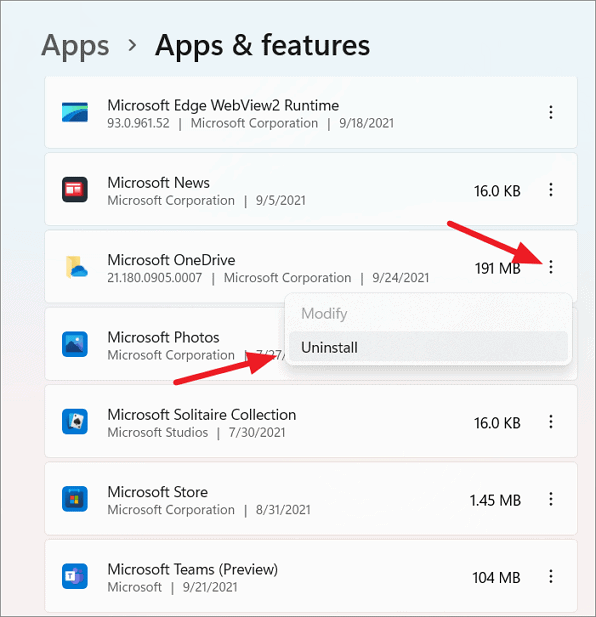Select the Microsoft Store list entry name
596x617 pixels.
coord(158,492)
